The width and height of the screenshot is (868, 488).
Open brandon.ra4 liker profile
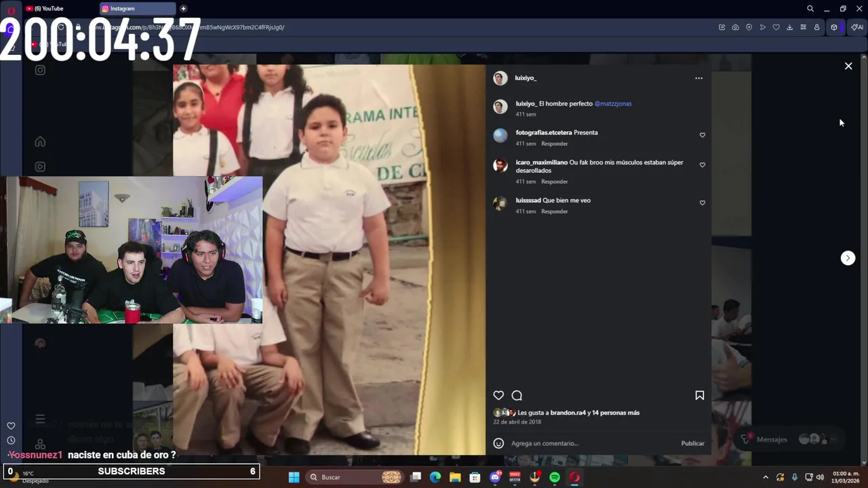tap(568, 413)
